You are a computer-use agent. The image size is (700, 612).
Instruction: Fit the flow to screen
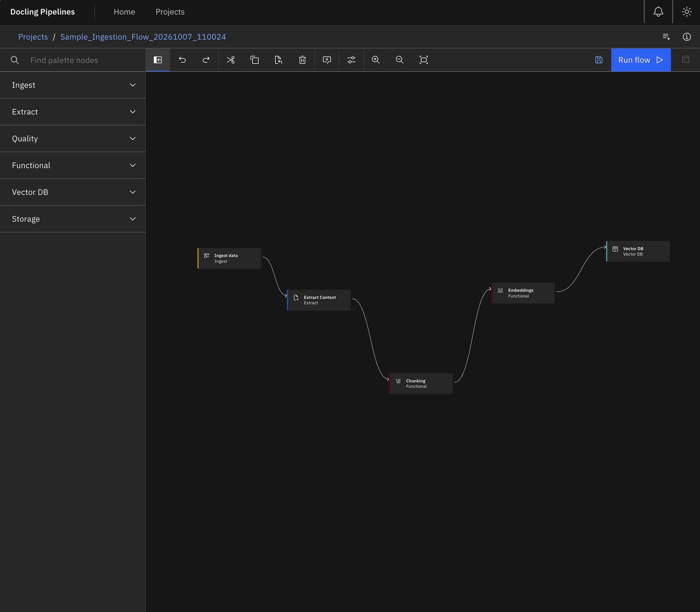point(423,60)
